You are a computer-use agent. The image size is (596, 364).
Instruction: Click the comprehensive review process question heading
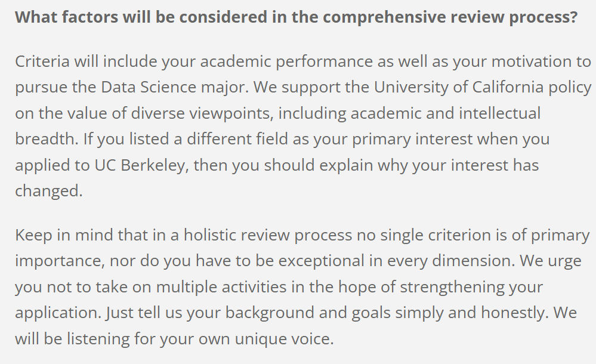296,17
